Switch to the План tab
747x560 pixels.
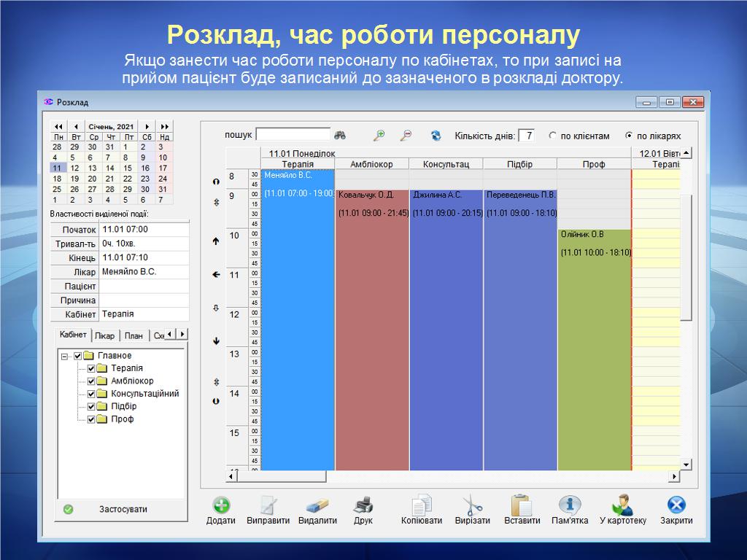coord(133,335)
